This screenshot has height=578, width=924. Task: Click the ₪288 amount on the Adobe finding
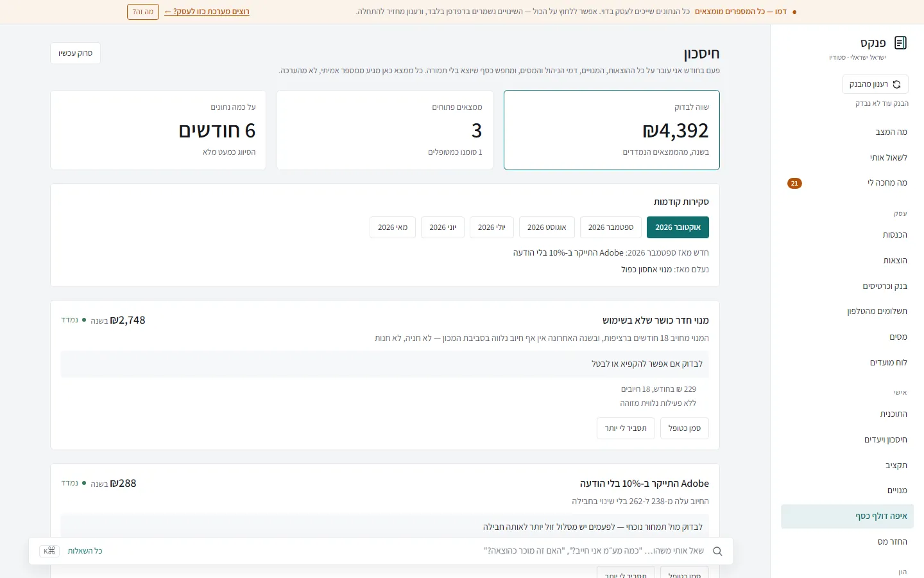(x=123, y=484)
